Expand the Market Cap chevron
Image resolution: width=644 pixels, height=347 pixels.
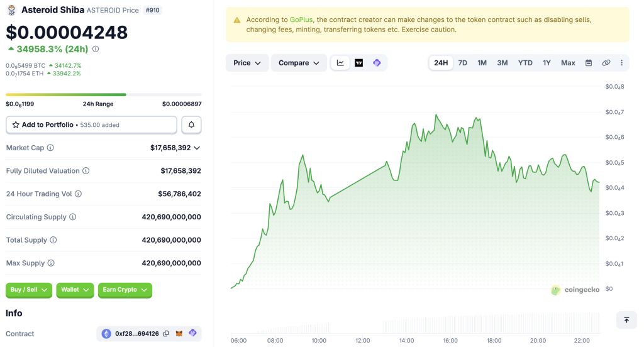(197, 148)
